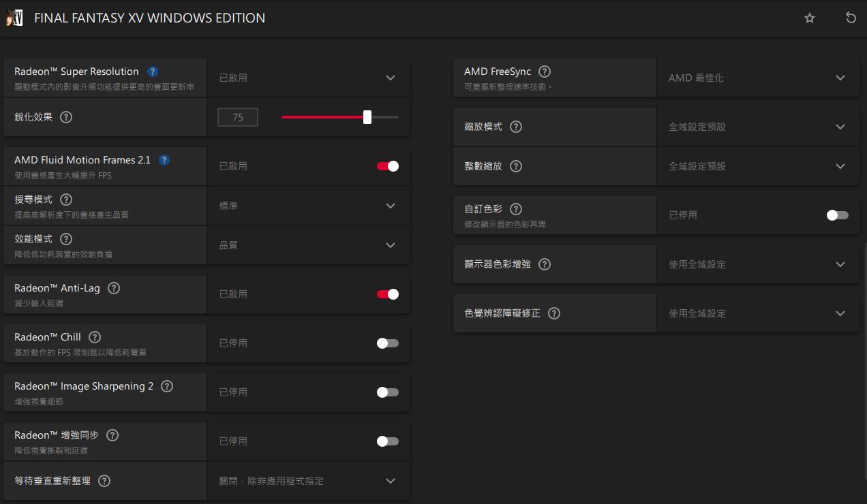Turn on Radeon 增強同步 switch
867x504 pixels.
[x=388, y=441]
